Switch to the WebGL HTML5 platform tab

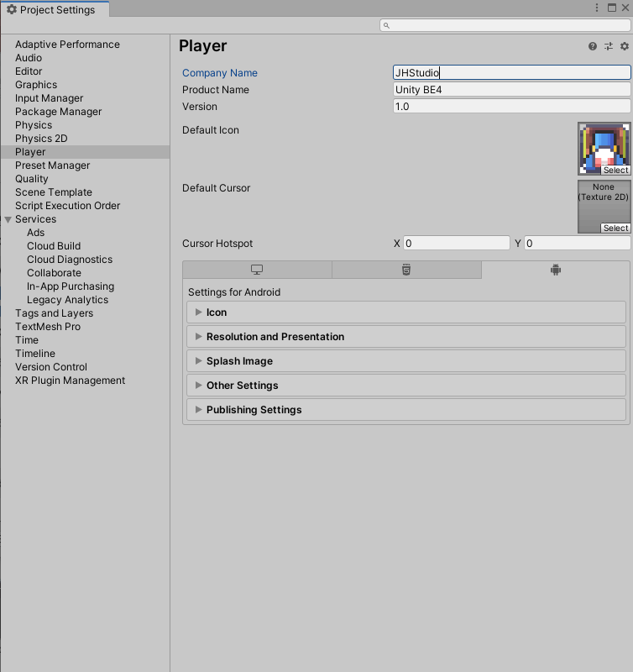406,270
